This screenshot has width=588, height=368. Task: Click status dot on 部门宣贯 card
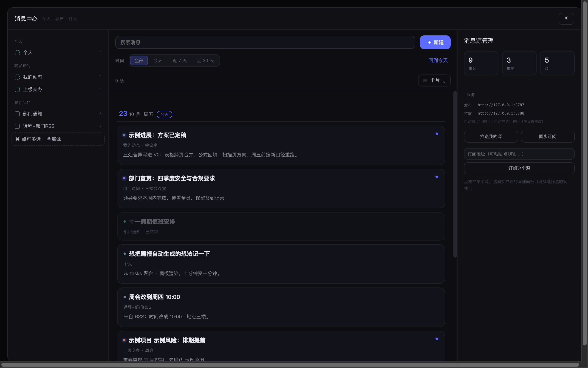point(124,178)
